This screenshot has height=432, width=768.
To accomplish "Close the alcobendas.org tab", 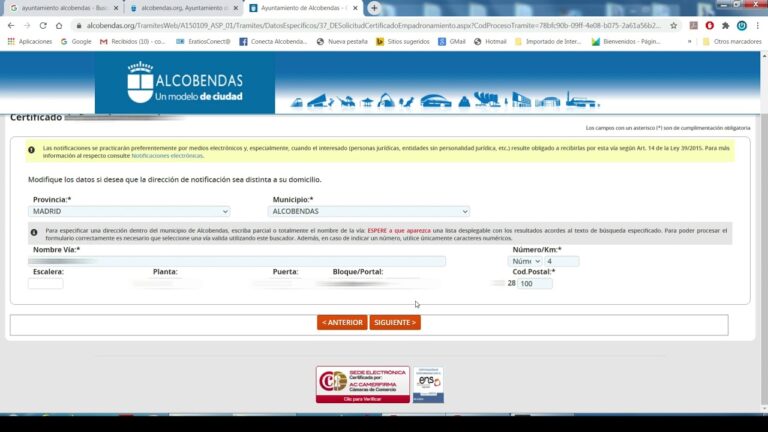I will point(236,8).
